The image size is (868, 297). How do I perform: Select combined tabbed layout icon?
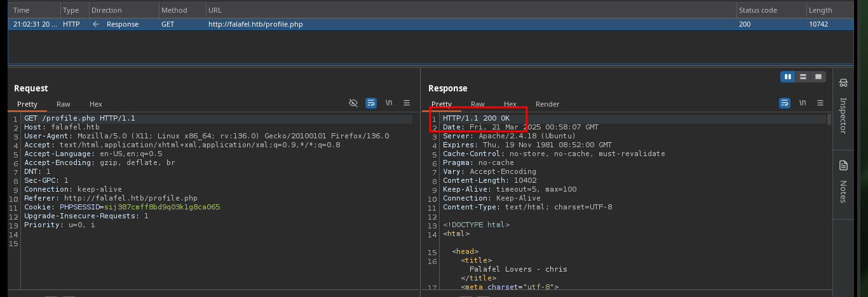pos(818,77)
